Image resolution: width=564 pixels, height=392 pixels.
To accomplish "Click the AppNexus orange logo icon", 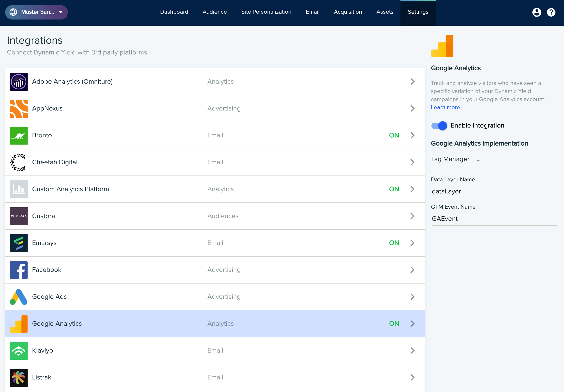I will click(18, 108).
